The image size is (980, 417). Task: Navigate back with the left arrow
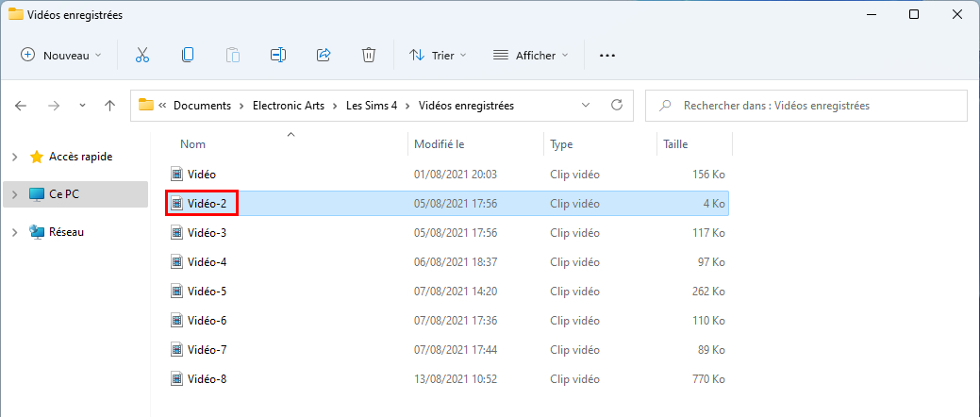point(21,106)
